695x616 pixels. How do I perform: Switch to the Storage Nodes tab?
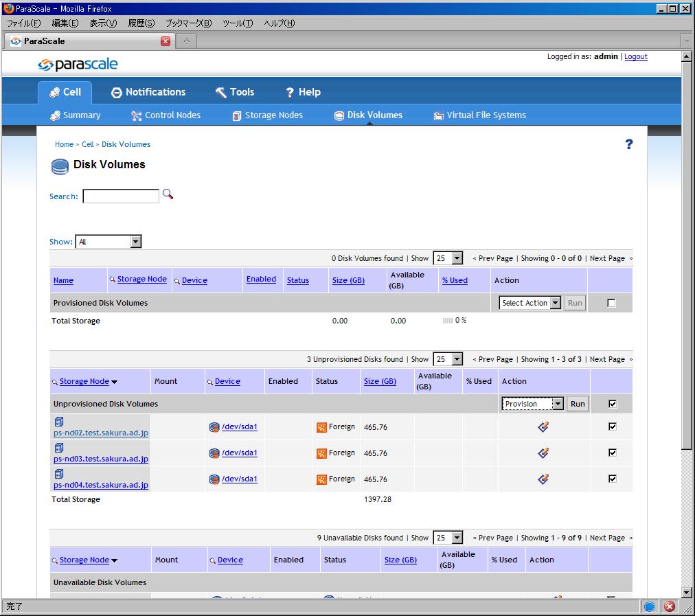pos(268,115)
